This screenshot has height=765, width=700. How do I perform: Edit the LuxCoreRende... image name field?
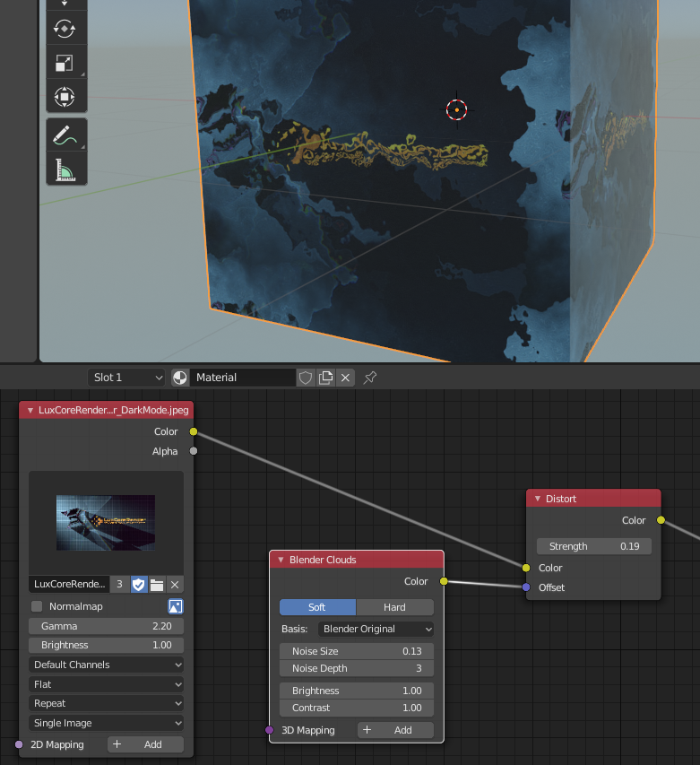tap(69, 584)
